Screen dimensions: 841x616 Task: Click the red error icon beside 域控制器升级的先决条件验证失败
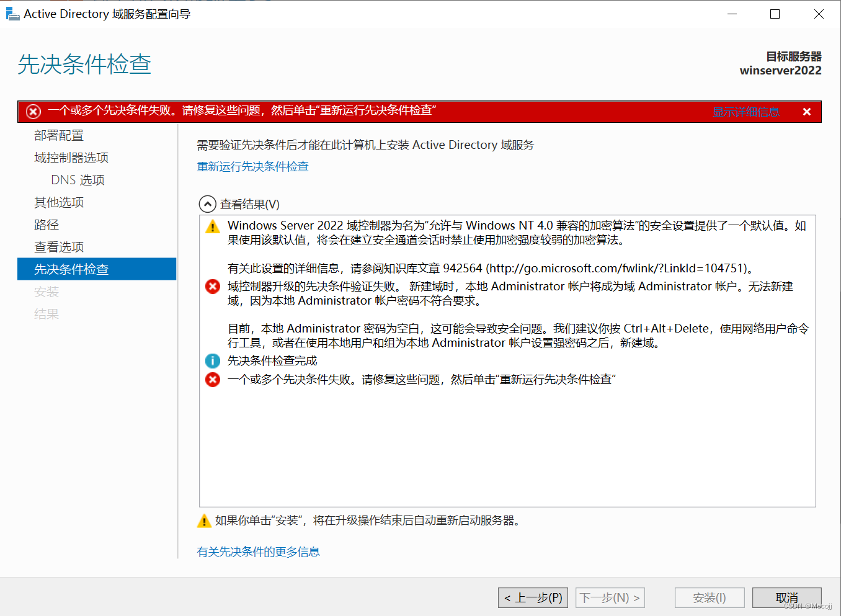click(213, 287)
